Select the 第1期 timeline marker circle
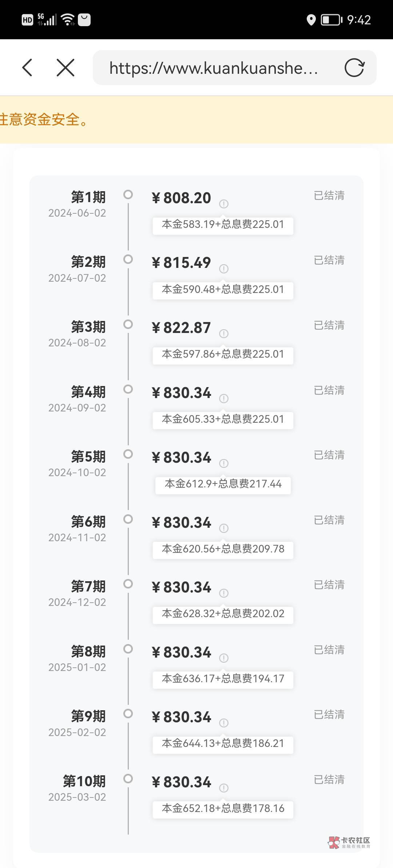 128,194
